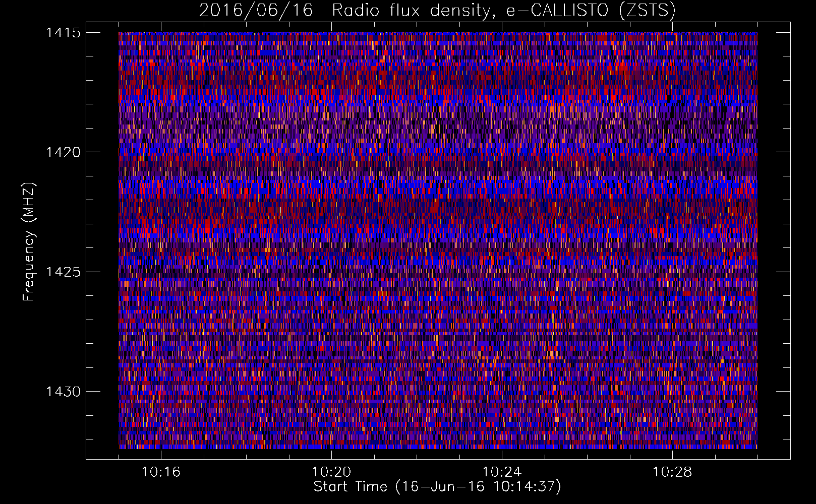The width and height of the screenshot is (816, 504).
Task: Click the 1430 frequency tick label
Action: click(x=63, y=392)
